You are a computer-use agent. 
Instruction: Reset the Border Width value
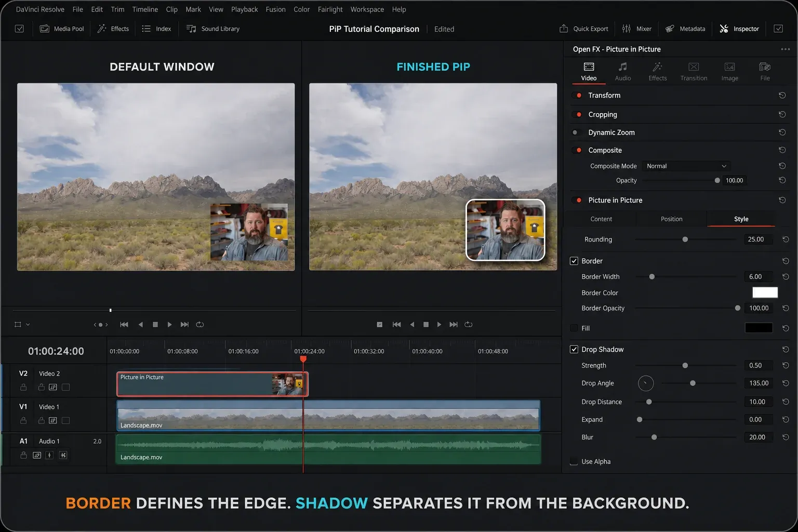tap(786, 277)
